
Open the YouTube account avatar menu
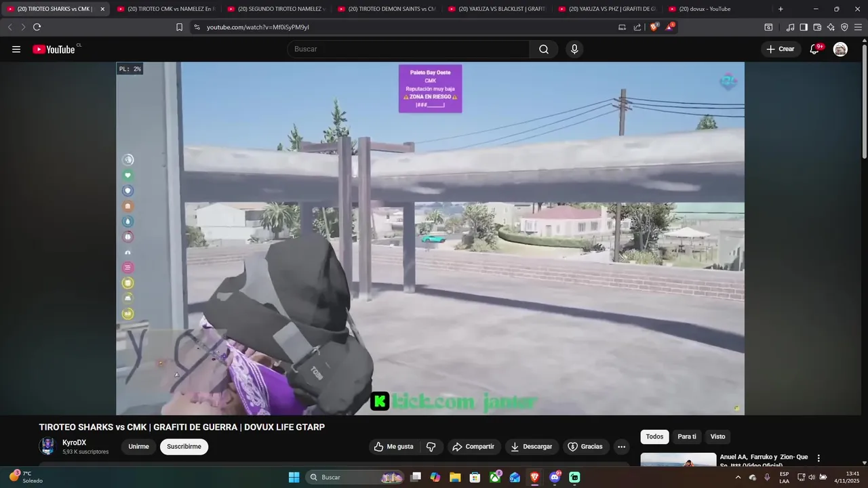[840, 49]
